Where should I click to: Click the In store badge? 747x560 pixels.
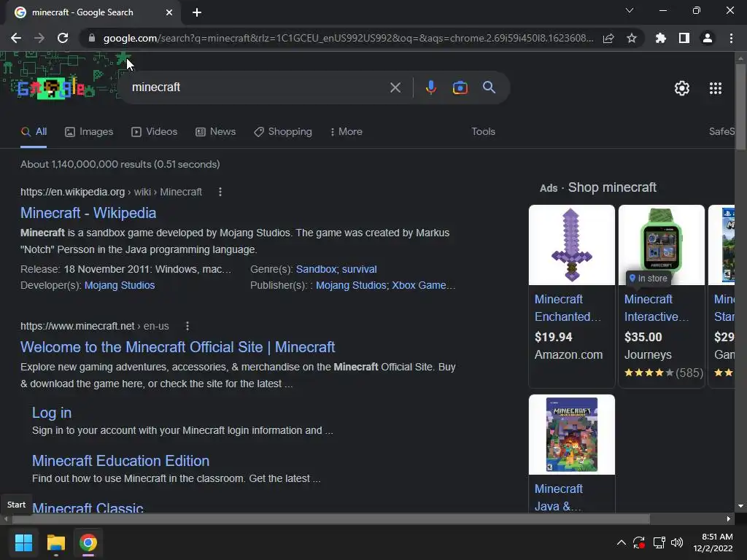pos(648,278)
